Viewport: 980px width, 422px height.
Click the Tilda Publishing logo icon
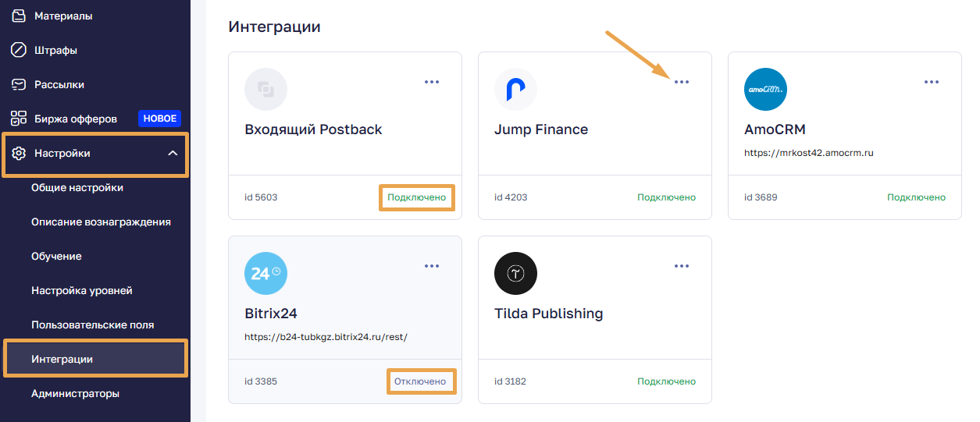(x=515, y=274)
